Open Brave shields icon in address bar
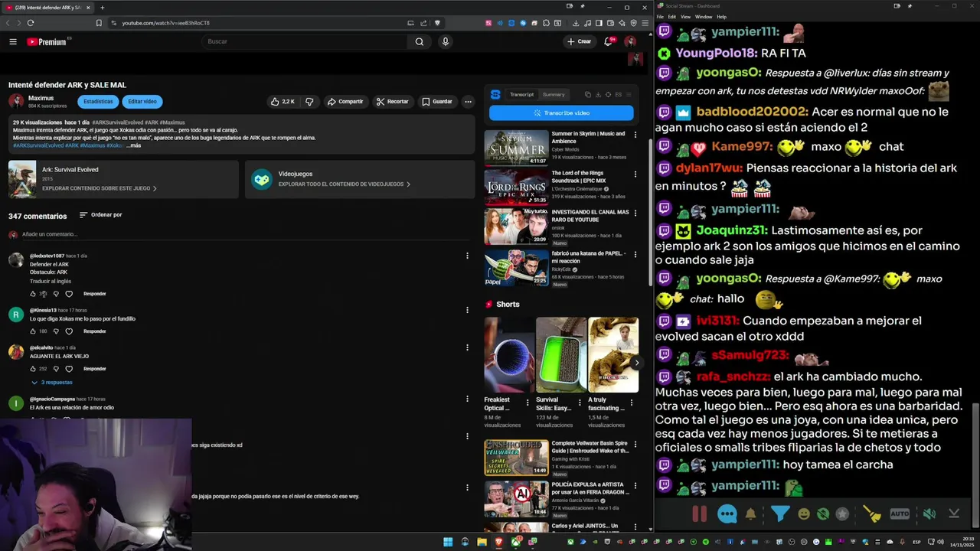The height and width of the screenshot is (551, 980). 437,23
